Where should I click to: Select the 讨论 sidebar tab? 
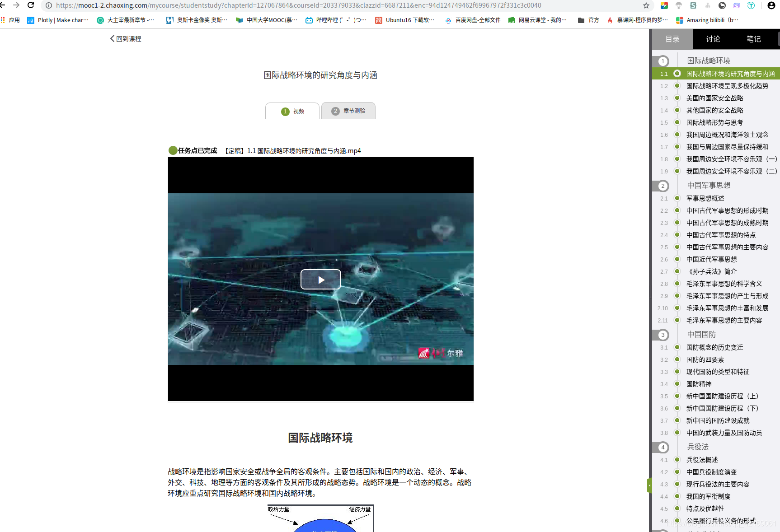(713, 39)
